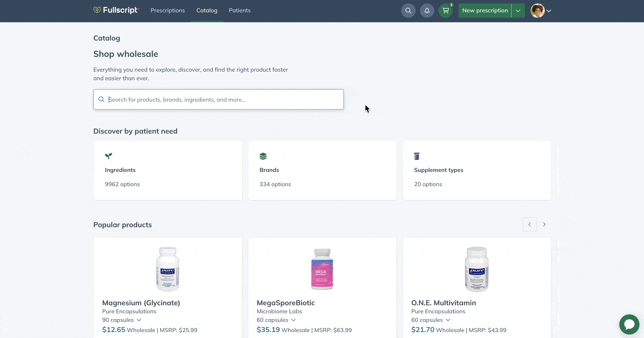Select the Catalog tab

207,10
